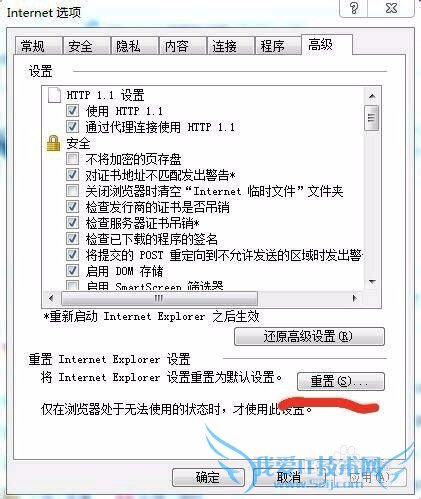
Task: Enable 关闭浏览器时清空 Internet 临时文件 option
Action: [72, 191]
